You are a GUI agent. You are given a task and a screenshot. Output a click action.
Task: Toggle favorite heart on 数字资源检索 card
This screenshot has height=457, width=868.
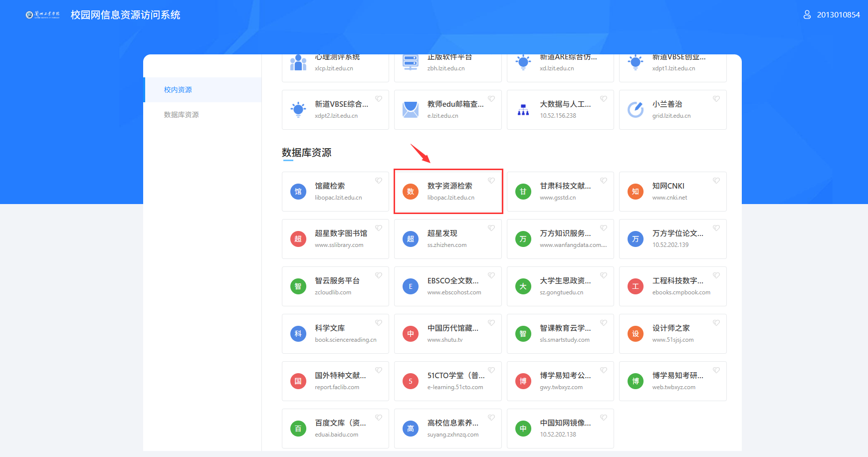click(491, 181)
